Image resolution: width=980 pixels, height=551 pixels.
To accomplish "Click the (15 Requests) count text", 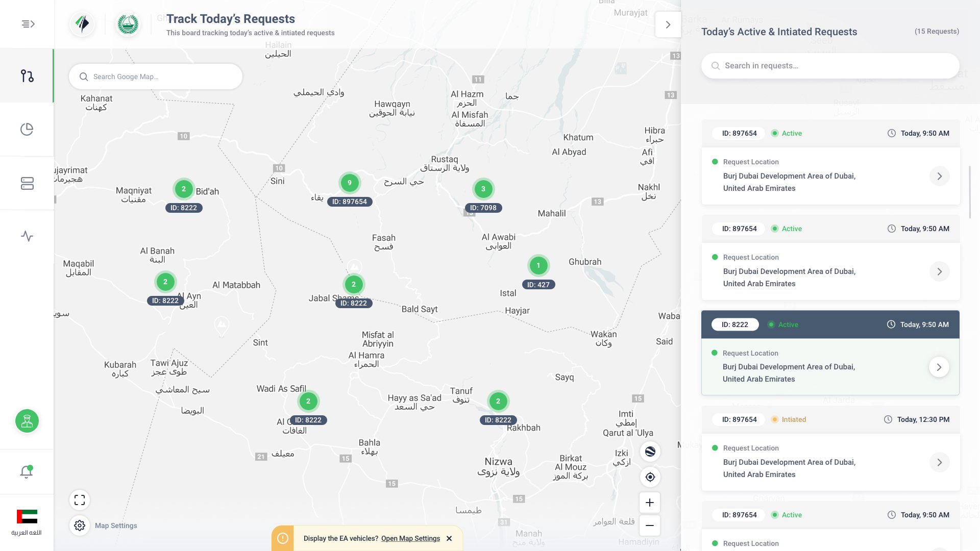I will (937, 31).
